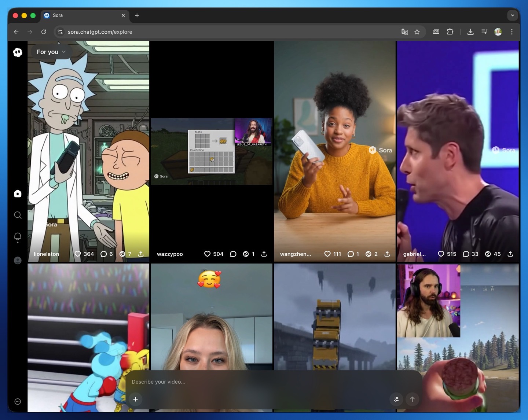Open notifications bell in sidebar
The width and height of the screenshot is (528, 420).
pos(18,237)
